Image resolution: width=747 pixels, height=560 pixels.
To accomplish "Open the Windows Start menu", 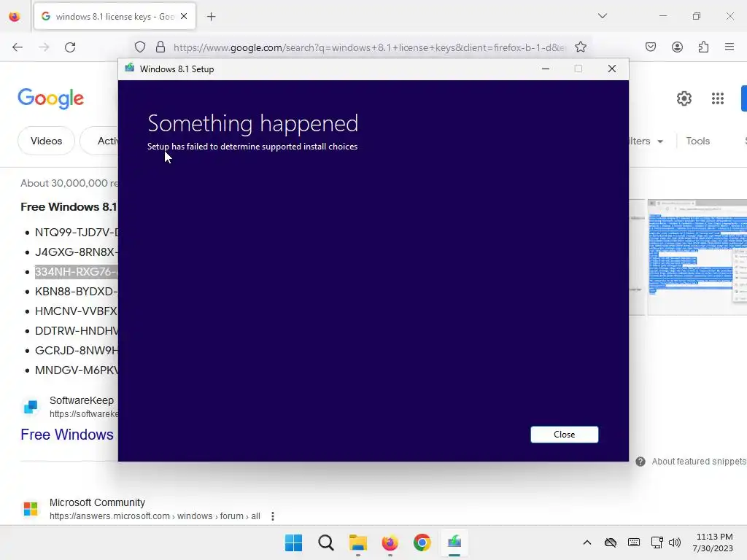I will 293,542.
